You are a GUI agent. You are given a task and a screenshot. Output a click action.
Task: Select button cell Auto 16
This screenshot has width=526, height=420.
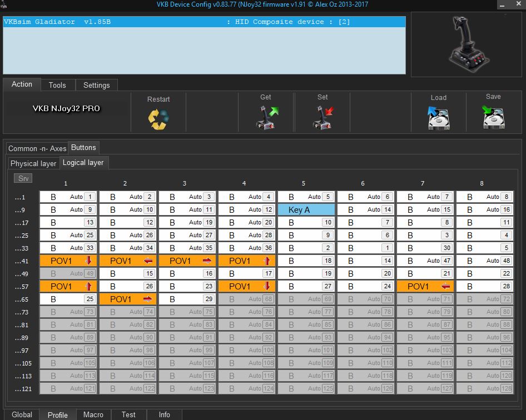485,210
